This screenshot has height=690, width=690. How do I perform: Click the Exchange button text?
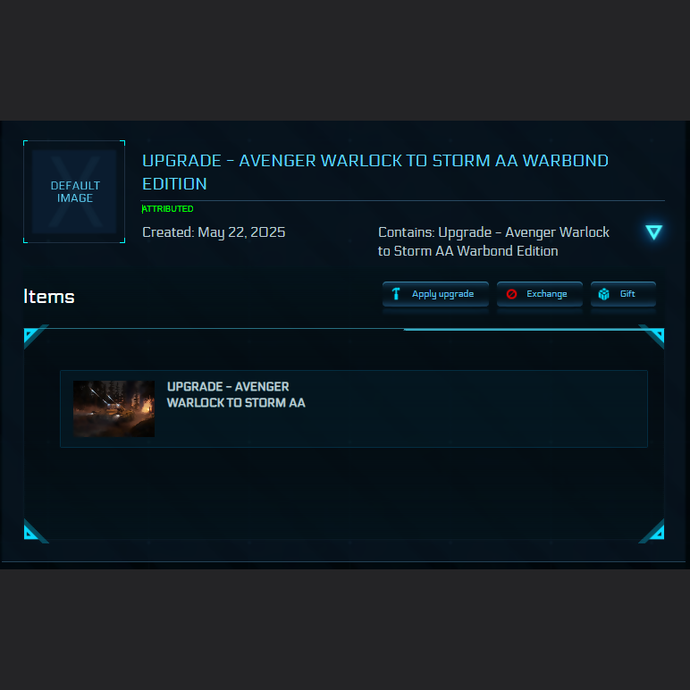point(547,294)
